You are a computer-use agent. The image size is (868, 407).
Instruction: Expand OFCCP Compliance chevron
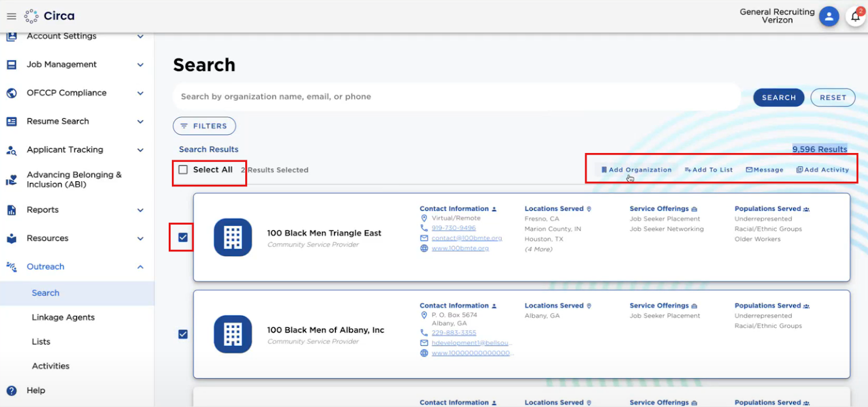[141, 93]
